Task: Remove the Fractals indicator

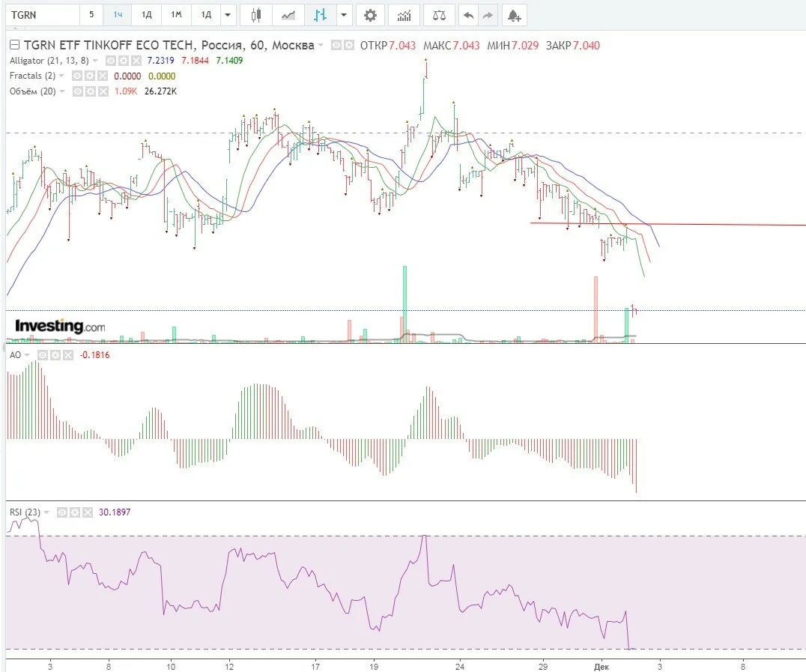Action: [103, 76]
